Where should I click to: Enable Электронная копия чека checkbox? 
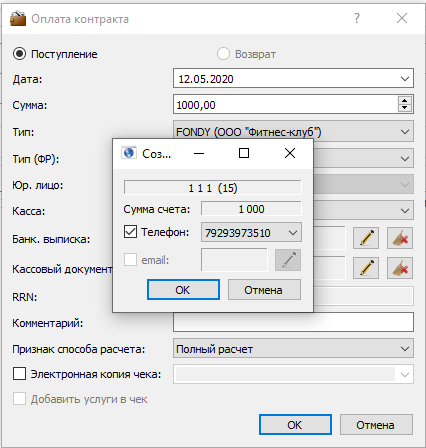pos(19,373)
